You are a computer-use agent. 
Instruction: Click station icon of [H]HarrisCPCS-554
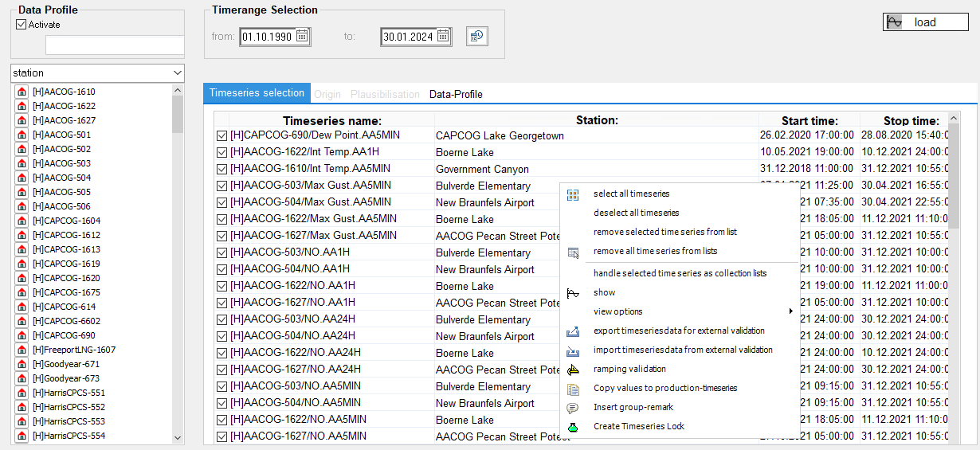pos(22,436)
